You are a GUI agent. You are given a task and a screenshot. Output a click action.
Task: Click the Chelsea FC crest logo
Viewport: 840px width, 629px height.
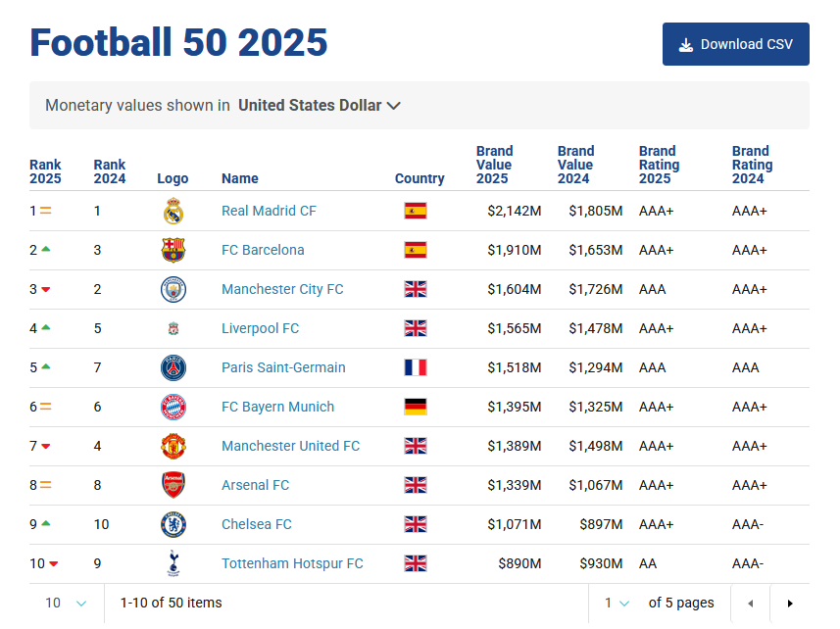(x=173, y=524)
